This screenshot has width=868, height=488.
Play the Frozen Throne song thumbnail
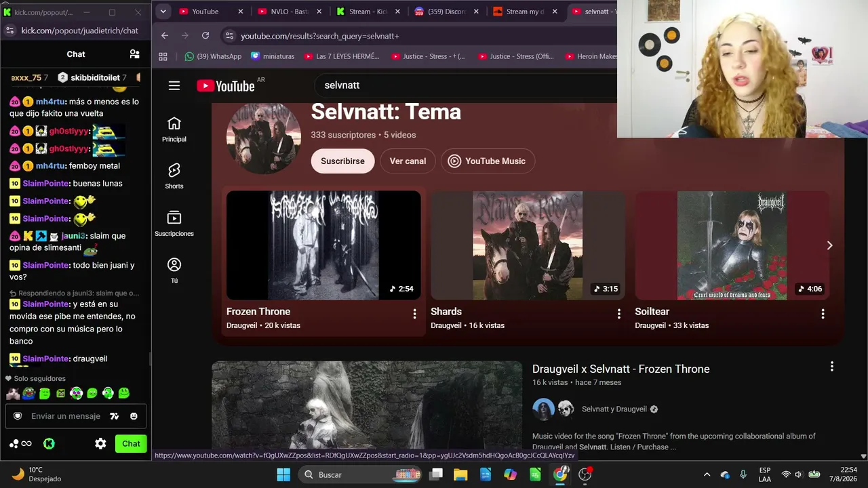pyautogui.click(x=323, y=245)
